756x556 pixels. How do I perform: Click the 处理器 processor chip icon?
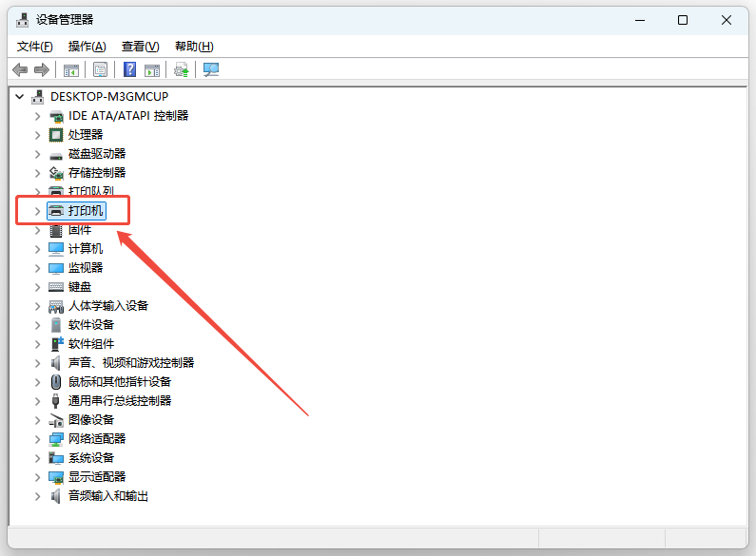(x=56, y=135)
